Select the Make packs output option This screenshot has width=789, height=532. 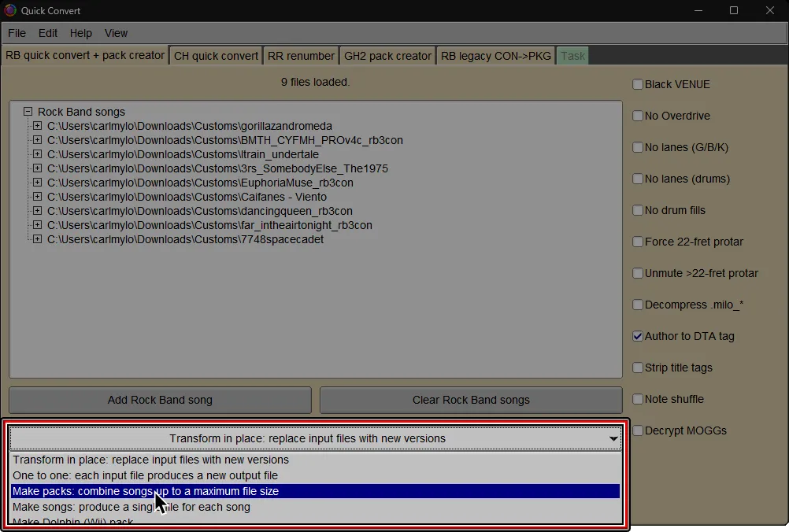pos(157,490)
